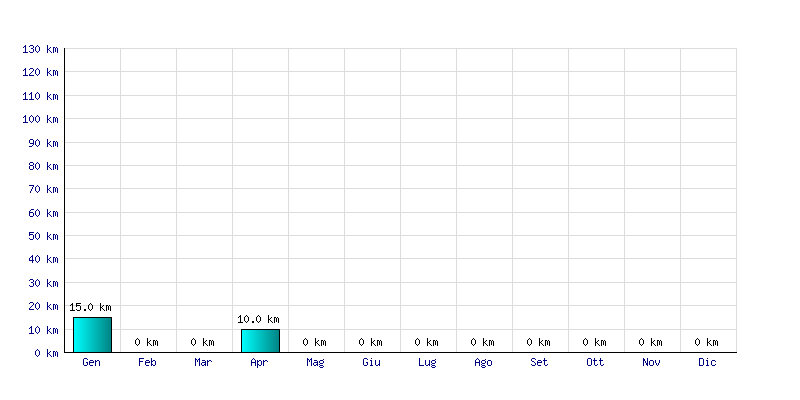This screenshot has height=400, width=800.
Task: Click the Dic month label
Action: pos(707,362)
